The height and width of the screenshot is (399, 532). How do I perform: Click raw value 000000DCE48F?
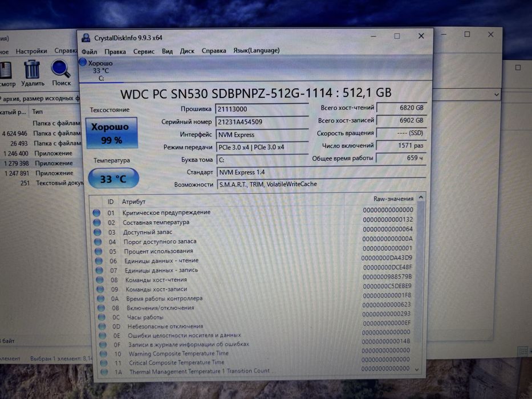click(x=387, y=267)
